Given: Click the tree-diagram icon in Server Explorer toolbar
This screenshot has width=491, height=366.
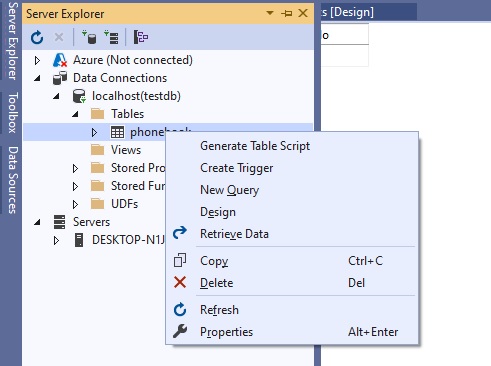Looking at the screenshot, I should coord(141,37).
